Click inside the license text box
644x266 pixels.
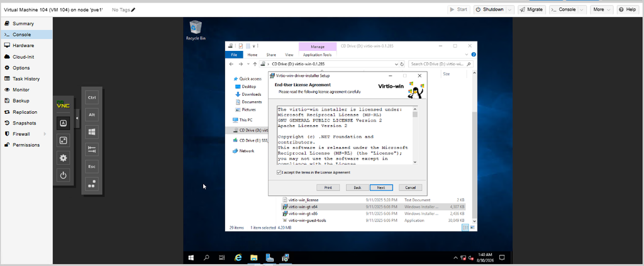click(344, 135)
